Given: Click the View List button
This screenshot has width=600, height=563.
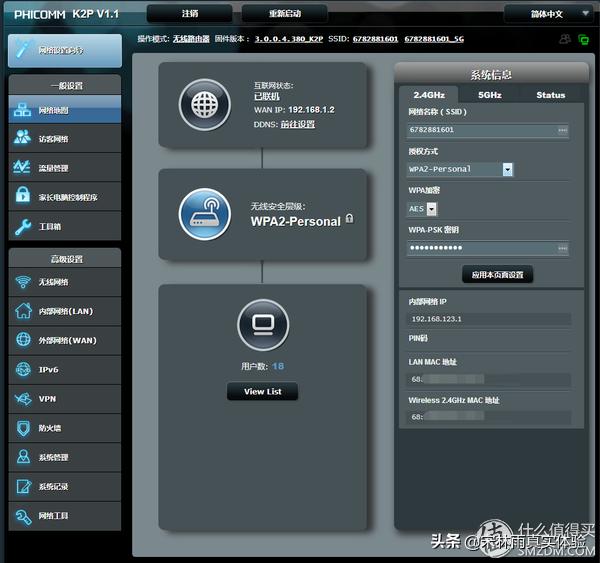Looking at the screenshot, I should pos(262,392).
